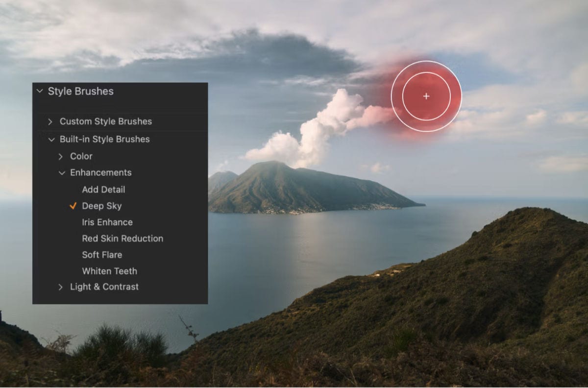This screenshot has height=388, width=588.
Task: Deselect the active Deep Sky brush
Action: click(101, 206)
